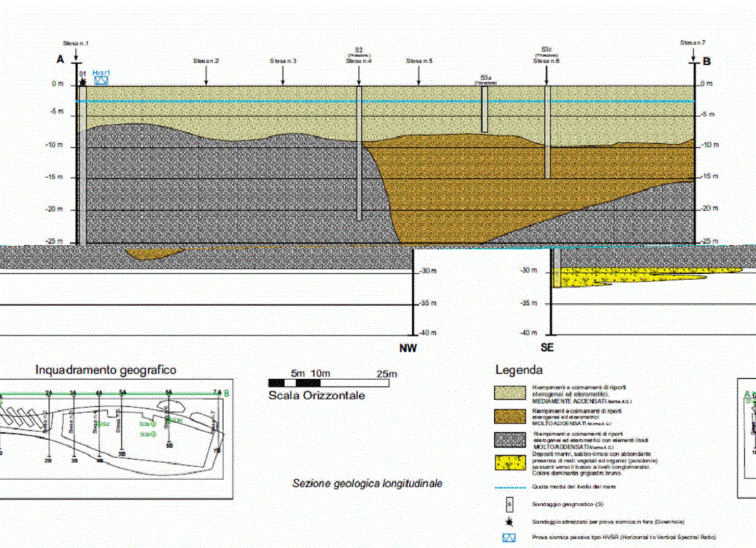
Task: Click the blue sea level line in legend
Action: (510, 487)
